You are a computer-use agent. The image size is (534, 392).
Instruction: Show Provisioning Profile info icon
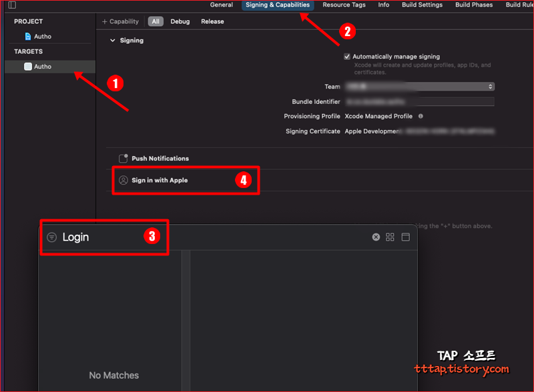[x=421, y=116]
